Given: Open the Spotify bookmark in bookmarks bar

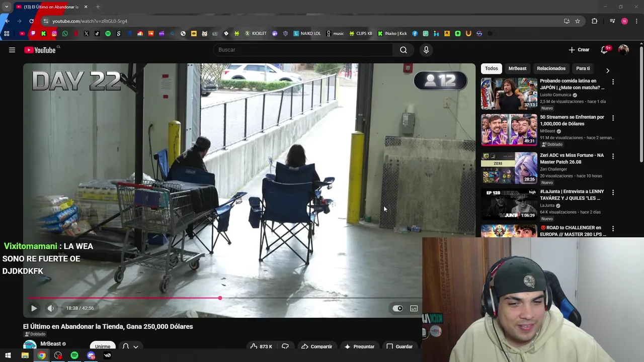Looking at the screenshot, I should click(x=108, y=34).
